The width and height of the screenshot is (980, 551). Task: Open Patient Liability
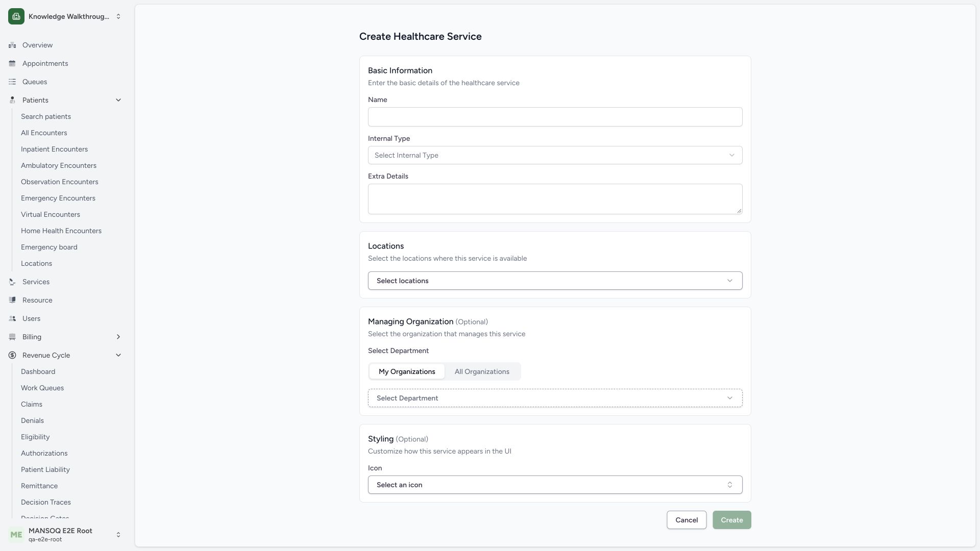tap(45, 469)
